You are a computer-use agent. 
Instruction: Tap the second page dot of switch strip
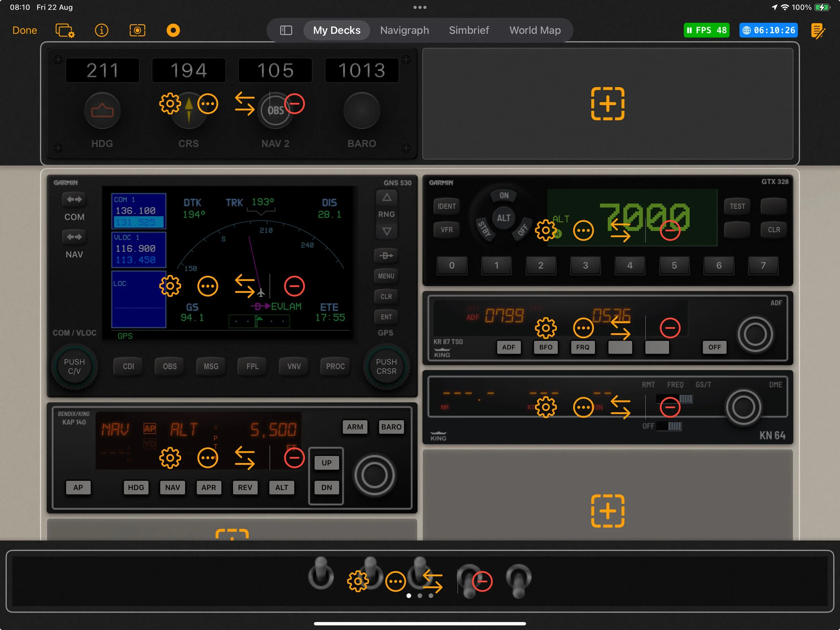(x=420, y=596)
